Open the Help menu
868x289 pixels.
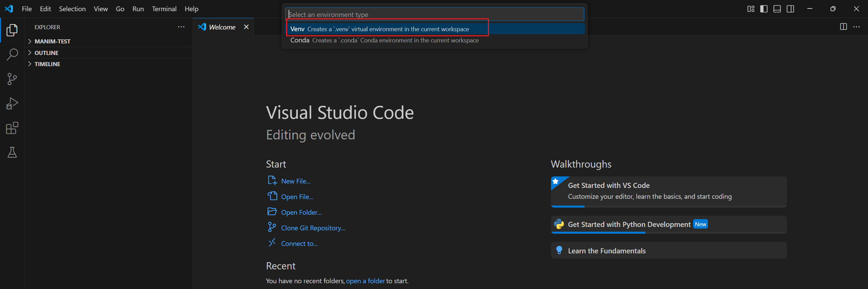(x=192, y=9)
